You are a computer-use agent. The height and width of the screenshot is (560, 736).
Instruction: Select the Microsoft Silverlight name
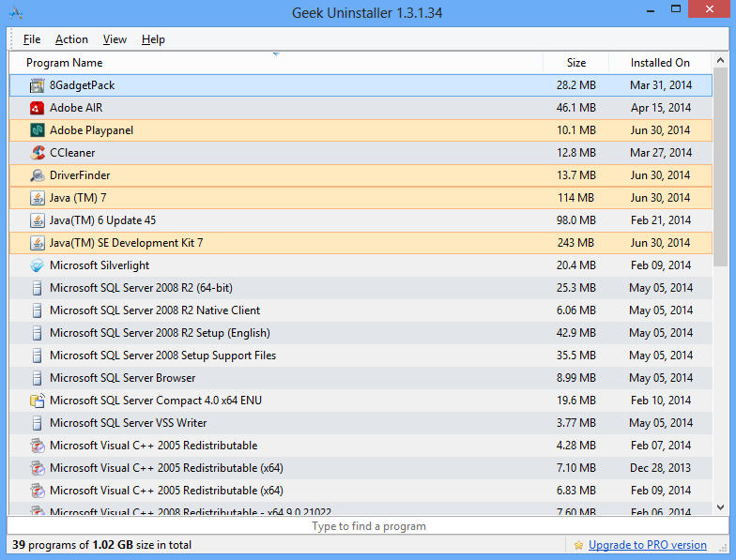click(x=100, y=265)
